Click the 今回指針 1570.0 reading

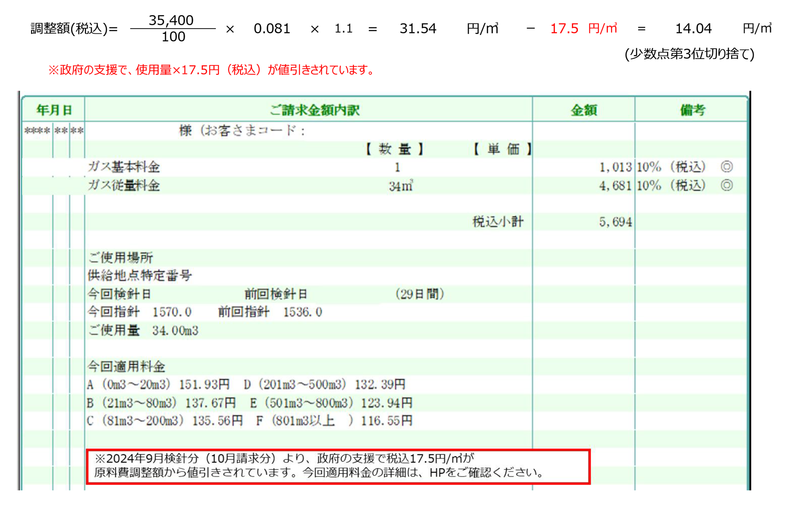pyautogui.click(x=140, y=312)
